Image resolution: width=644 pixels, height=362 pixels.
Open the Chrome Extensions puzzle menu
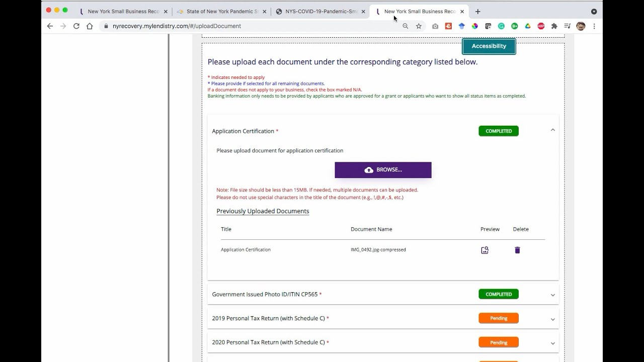(554, 26)
